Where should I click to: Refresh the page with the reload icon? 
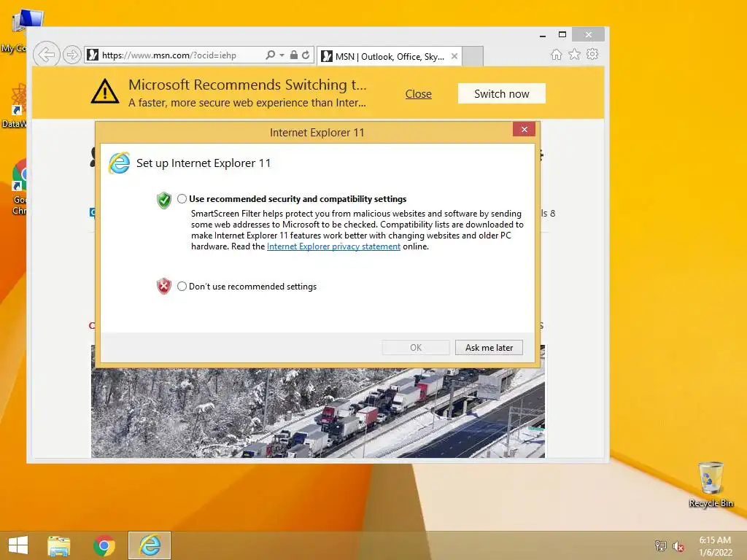306,55
